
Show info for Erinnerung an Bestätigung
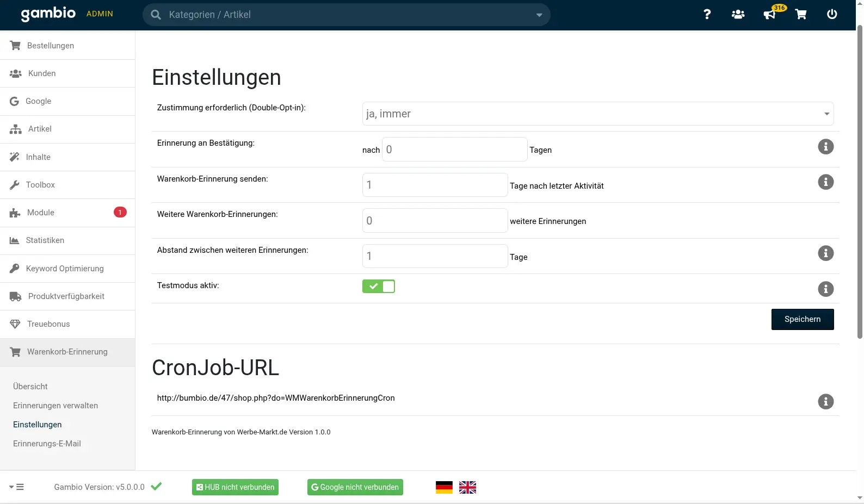(x=825, y=147)
